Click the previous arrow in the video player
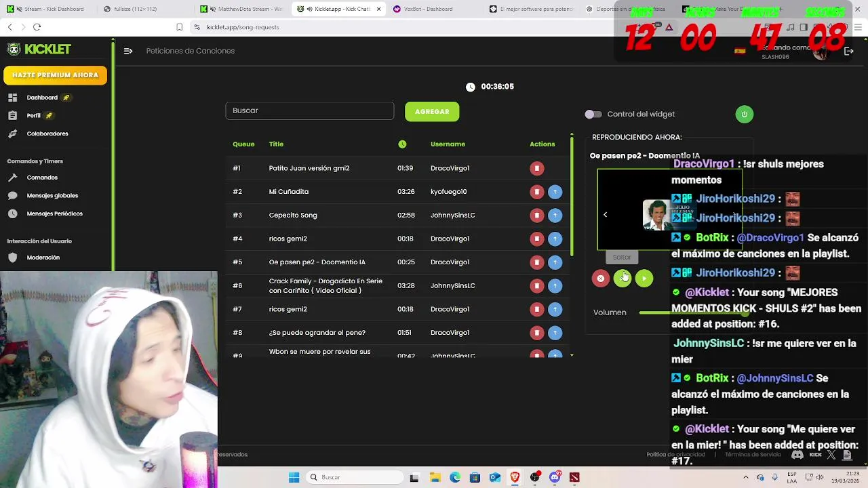 click(x=605, y=215)
